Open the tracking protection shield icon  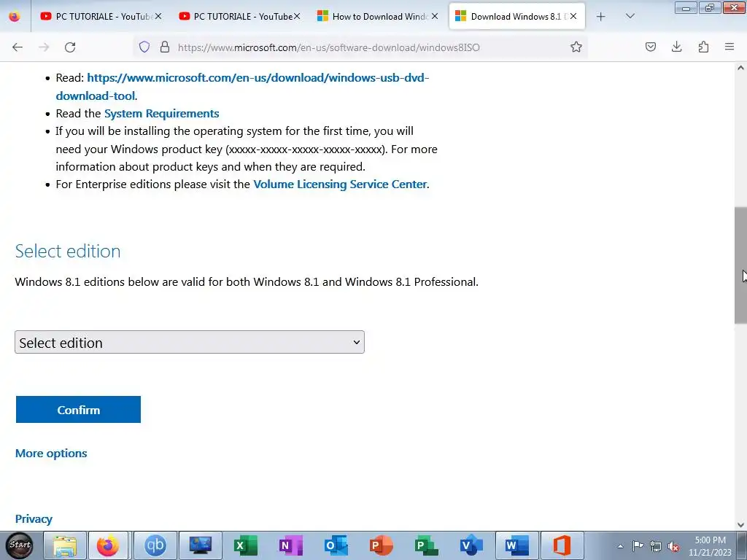click(144, 47)
